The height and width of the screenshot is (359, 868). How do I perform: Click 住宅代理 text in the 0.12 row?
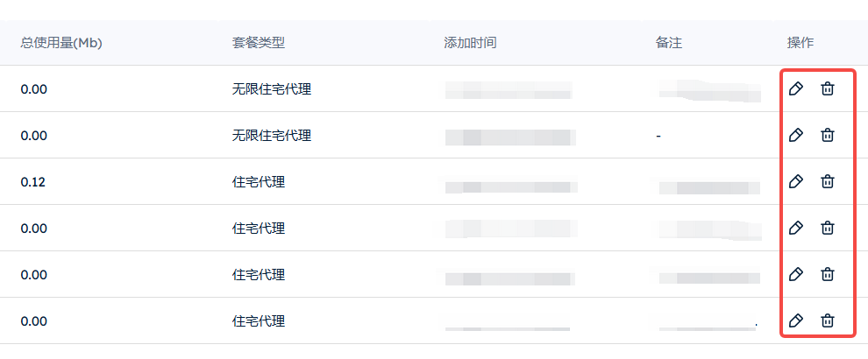(259, 181)
